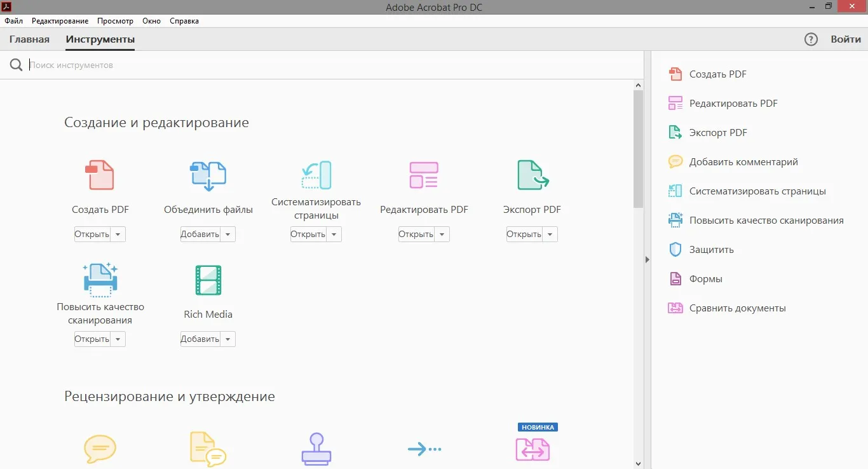Open dropdown arrow under Экспорт PDF
868x469 pixels.
pos(550,234)
